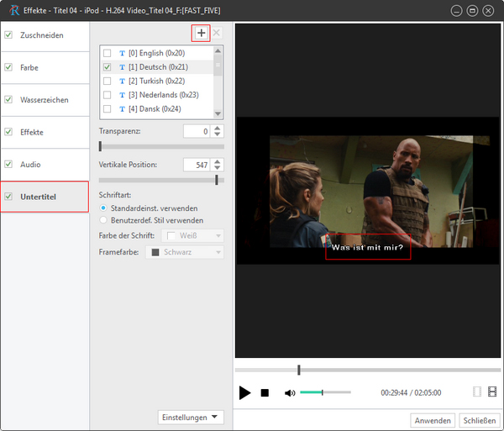Select Standardeinst. verwenden radio button
Image resolution: width=504 pixels, height=431 pixels.
click(103, 208)
